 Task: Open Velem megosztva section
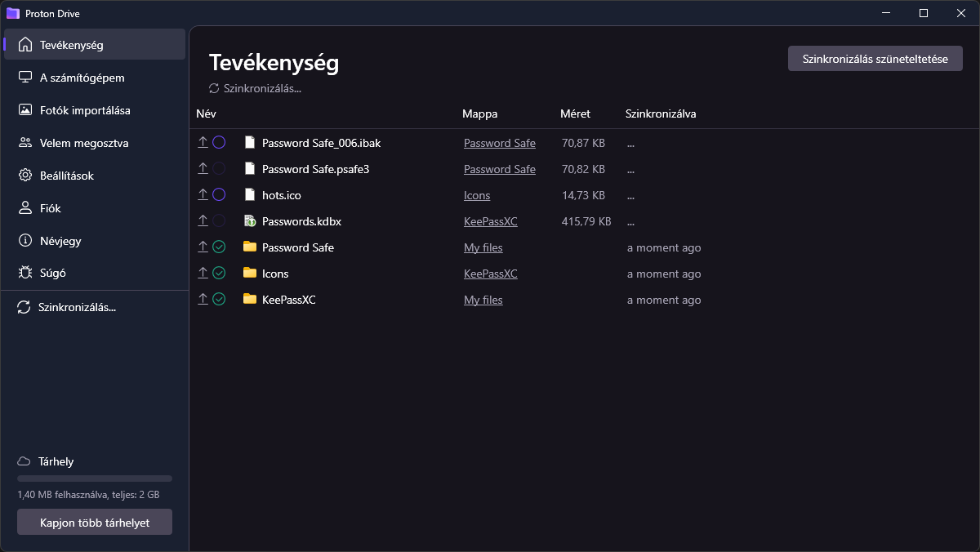coord(94,143)
